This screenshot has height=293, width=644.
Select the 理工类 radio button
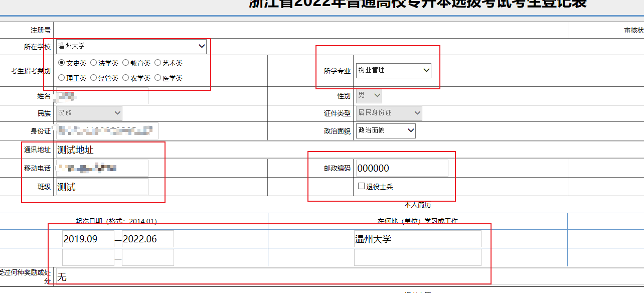coord(62,78)
